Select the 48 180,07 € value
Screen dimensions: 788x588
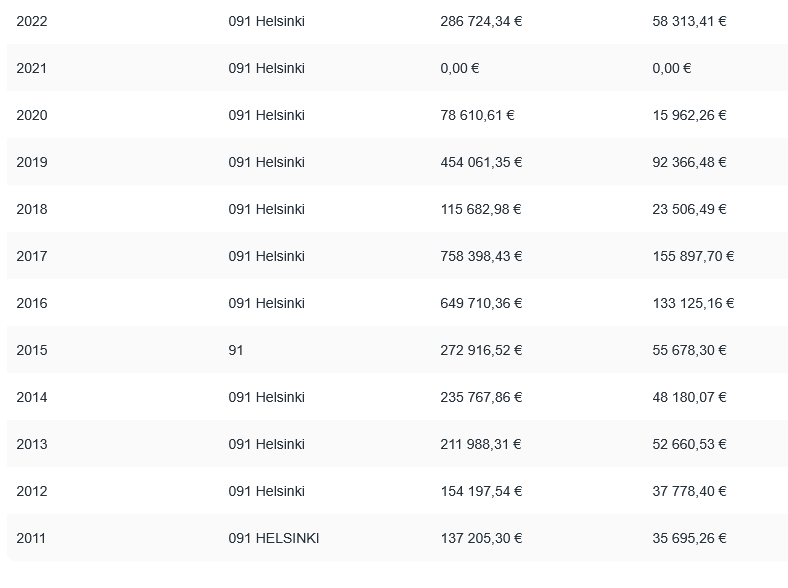689,397
